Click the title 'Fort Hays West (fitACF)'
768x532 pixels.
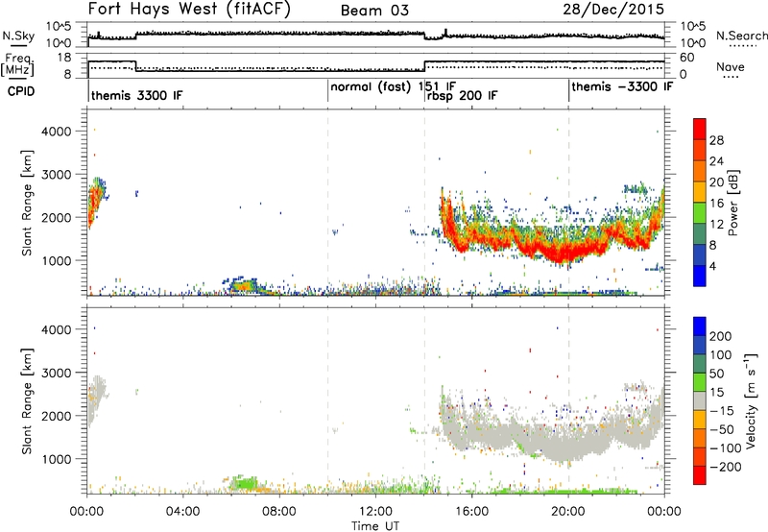(189, 9)
